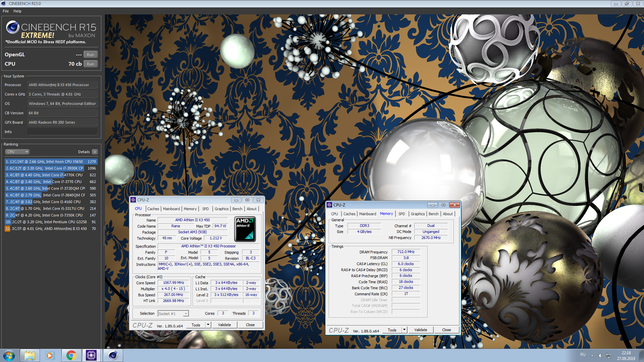The image size is (644, 362).
Task: Select Core i3-4160 ranking row
Action: (51, 202)
